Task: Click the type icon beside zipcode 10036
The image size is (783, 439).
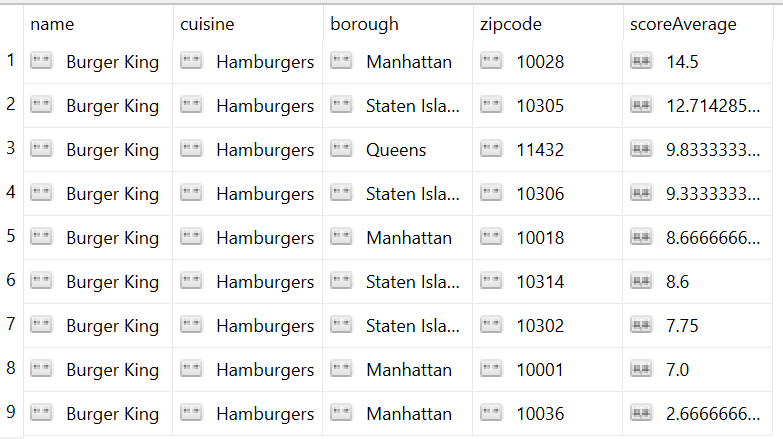Action: (x=491, y=414)
